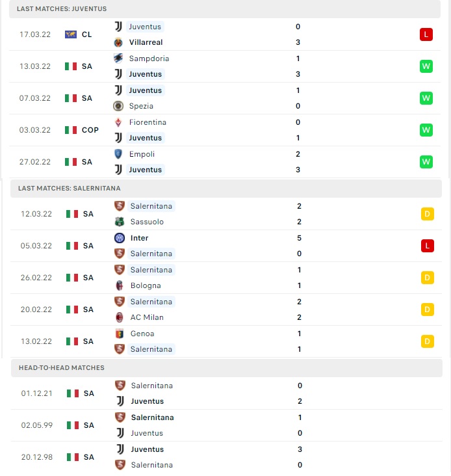Screen dimensions: 451x476
Task: Click the Fiorentina club crest
Action: 118,122
